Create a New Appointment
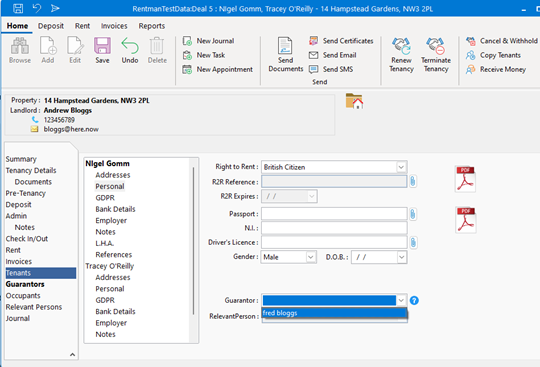 [x=218, y=69]
